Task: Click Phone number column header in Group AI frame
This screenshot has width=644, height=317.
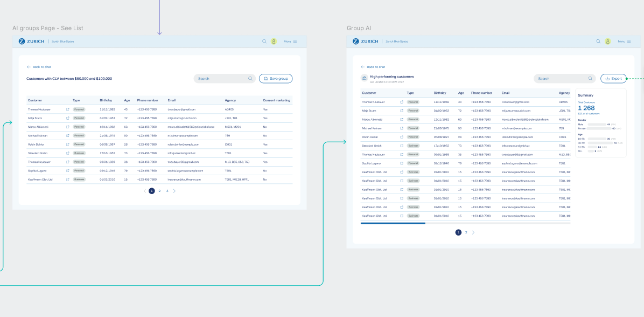Action: point(482,93)
